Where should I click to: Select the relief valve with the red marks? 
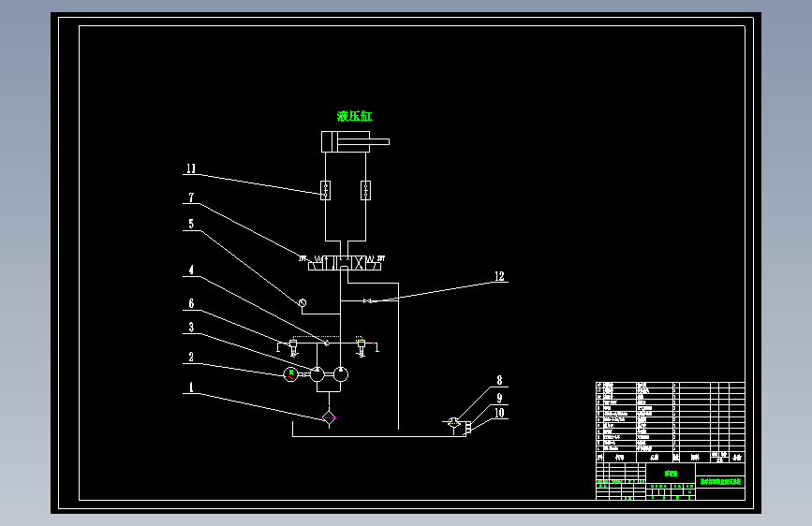coord(362,346)
